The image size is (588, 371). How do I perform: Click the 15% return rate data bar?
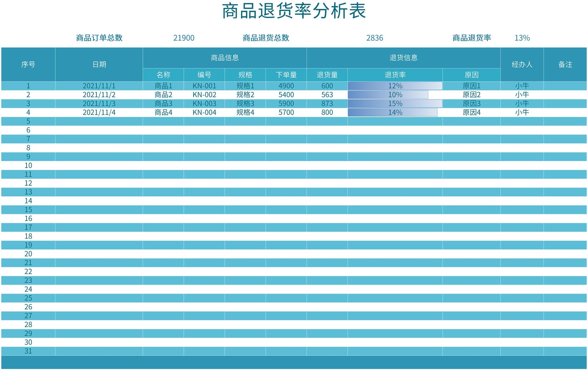[395, 104]
